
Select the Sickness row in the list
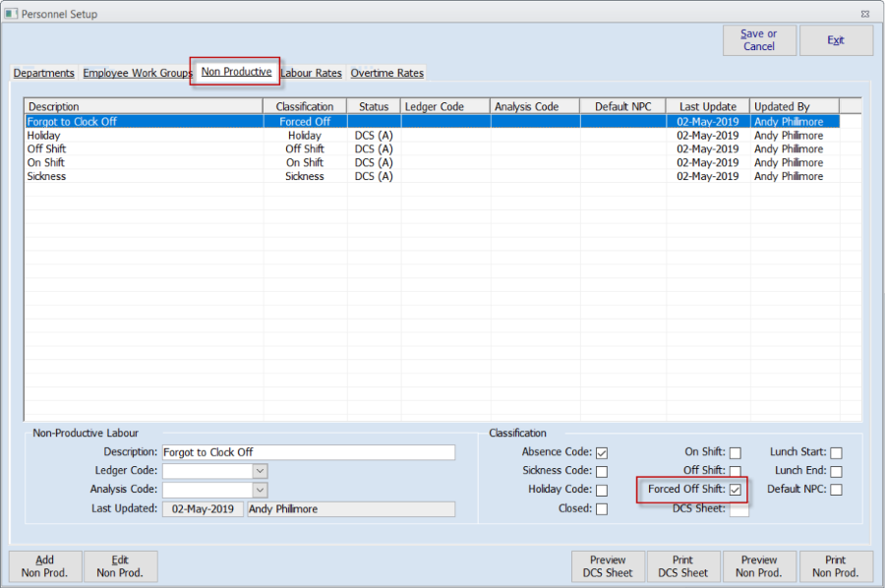[x=47, y=176]
